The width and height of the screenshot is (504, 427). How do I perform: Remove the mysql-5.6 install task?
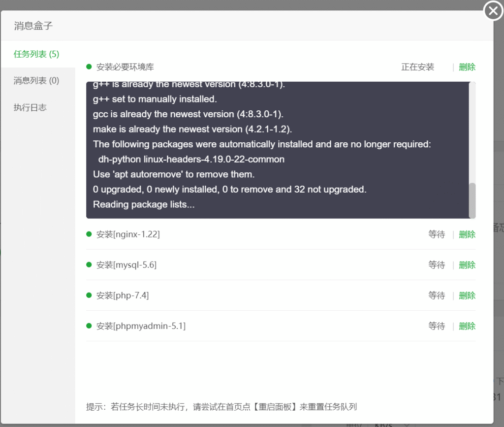coord(467,265)
